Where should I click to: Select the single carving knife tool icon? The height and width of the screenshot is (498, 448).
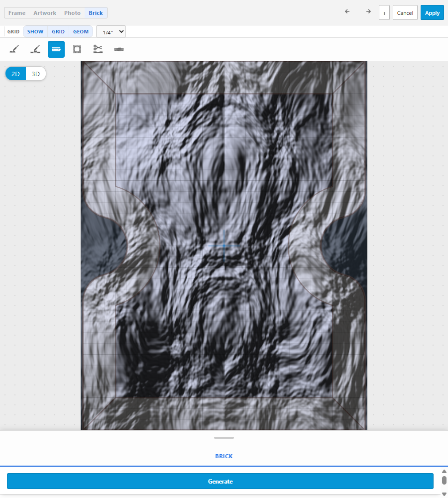tap(14, 49)
